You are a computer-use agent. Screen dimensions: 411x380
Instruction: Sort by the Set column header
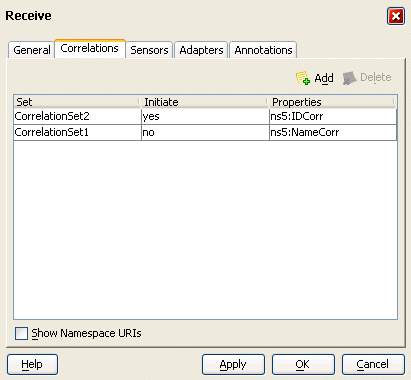[x=77, y=102]
